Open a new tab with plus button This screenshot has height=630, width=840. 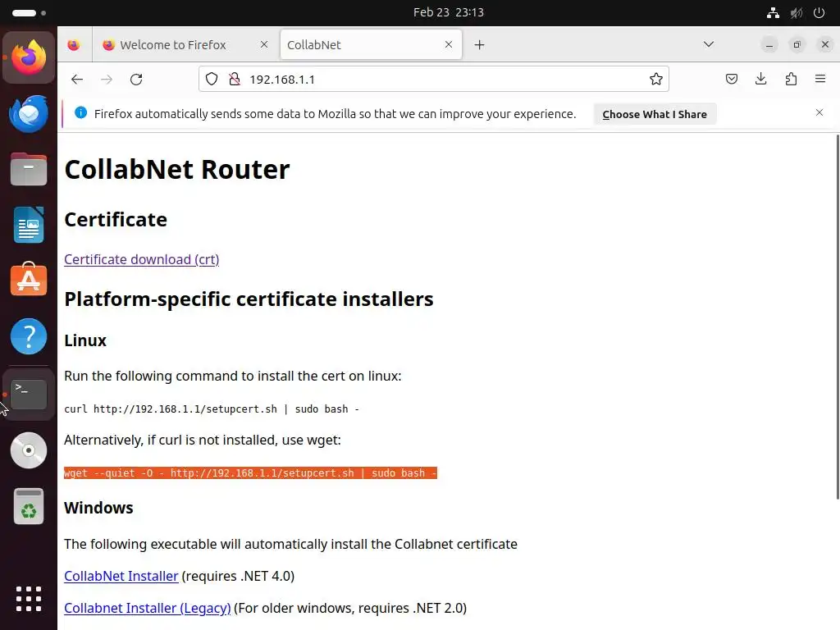coord(479,45)
